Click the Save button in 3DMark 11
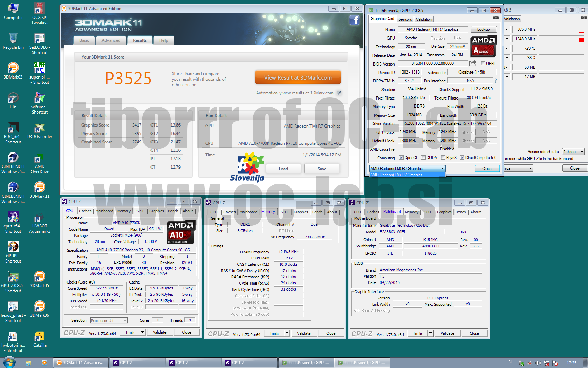Image resolution: width=588 pixels, height=368 pixels. [x=322, y=169]
